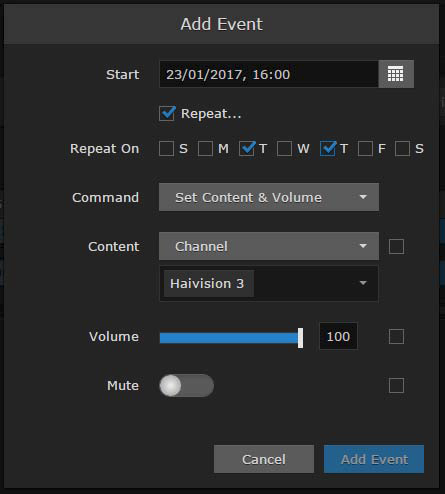The width and height of the screenshot is (445, 494).
Task: Enable repeat on Wednesday checkbox
Action: pyautogui.click(x=284, y=149)
